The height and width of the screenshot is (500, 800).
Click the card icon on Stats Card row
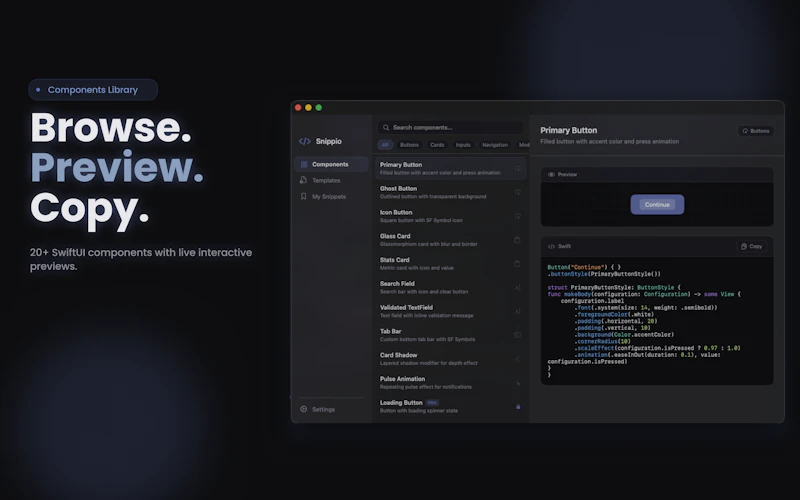click(517, 264)
